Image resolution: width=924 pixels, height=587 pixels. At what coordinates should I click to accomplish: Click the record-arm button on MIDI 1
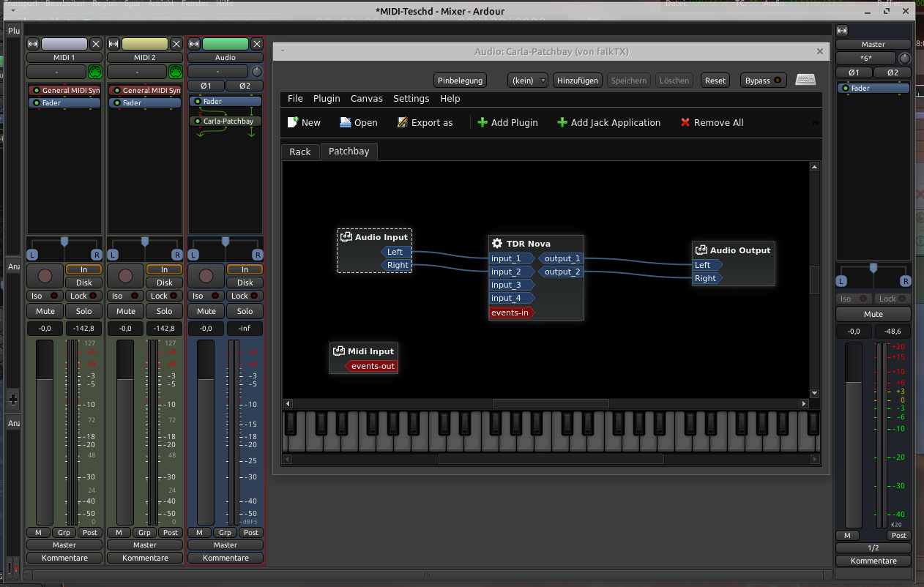pos(45,276)
